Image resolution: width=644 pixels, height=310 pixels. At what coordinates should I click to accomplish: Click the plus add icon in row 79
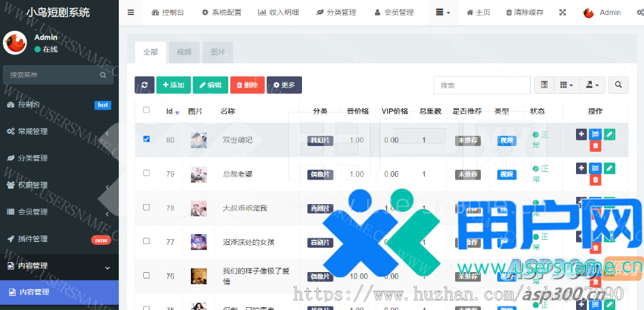pyautogui.click(x=581, y=168)
